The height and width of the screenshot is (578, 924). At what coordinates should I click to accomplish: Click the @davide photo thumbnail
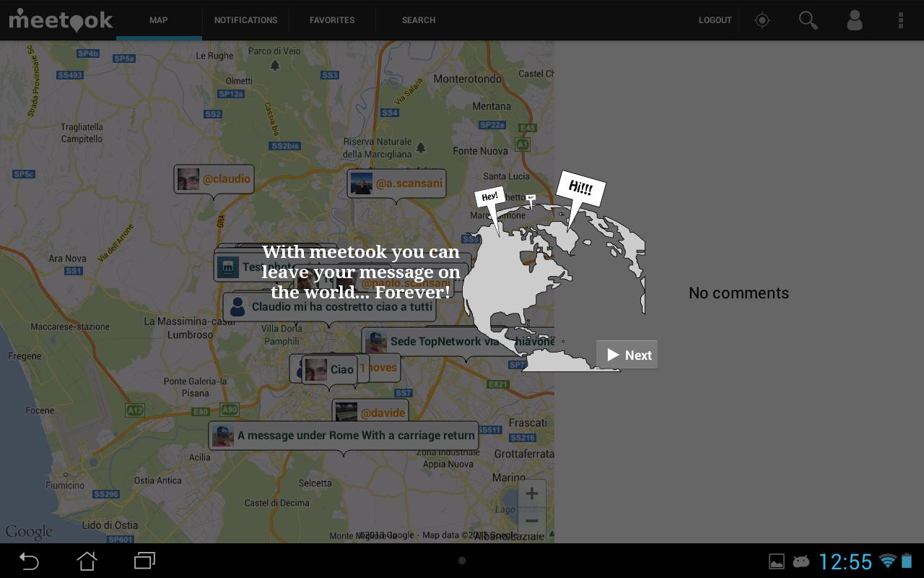[346, 413]
